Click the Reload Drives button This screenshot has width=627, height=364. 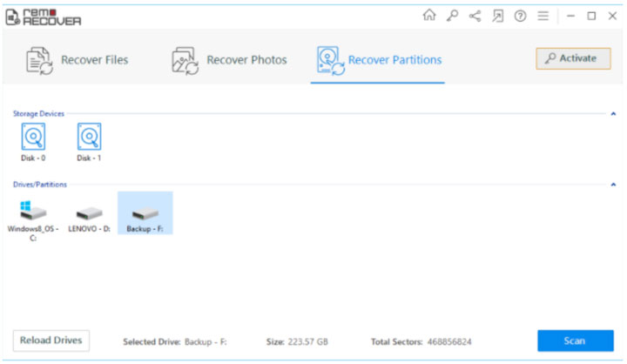tap(51, 340)
